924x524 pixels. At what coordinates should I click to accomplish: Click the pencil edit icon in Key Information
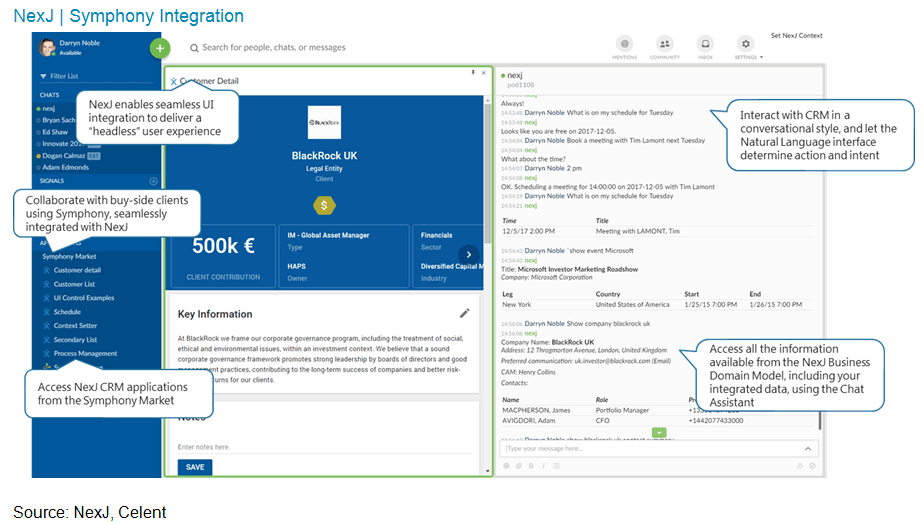pyautogui.click(x=464, y=313)
